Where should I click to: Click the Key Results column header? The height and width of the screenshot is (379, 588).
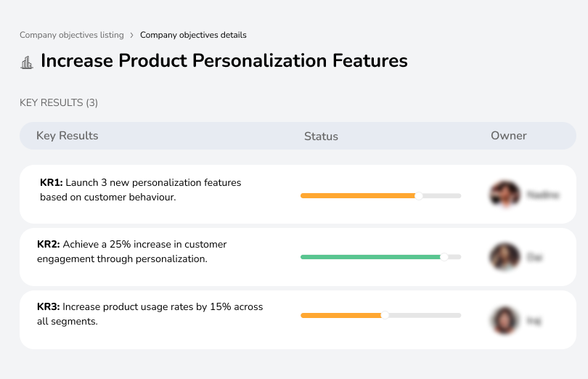pos(67,136)
